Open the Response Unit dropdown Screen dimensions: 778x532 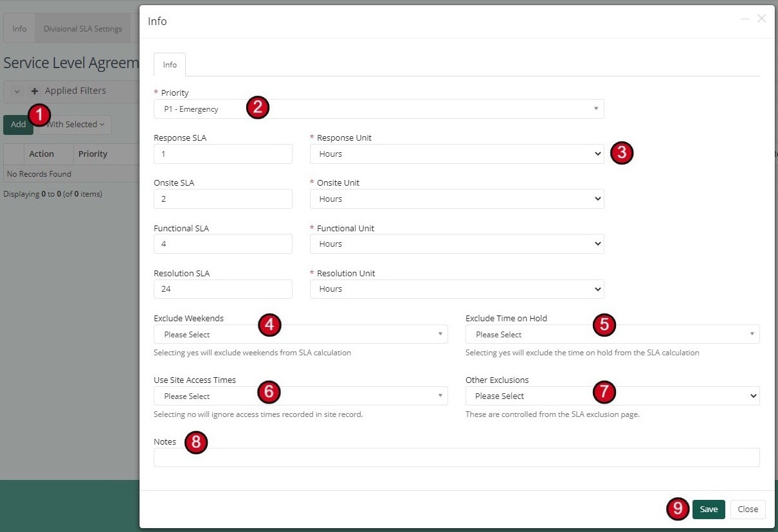point(457,154)
